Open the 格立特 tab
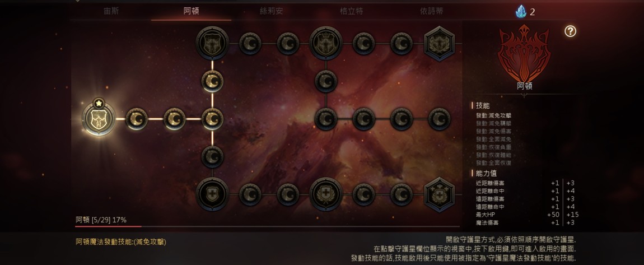 coord(352,11)
